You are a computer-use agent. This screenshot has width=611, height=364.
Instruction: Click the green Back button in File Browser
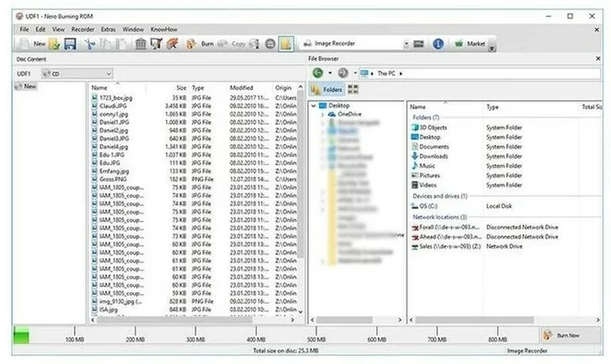[x=318, y=73]
